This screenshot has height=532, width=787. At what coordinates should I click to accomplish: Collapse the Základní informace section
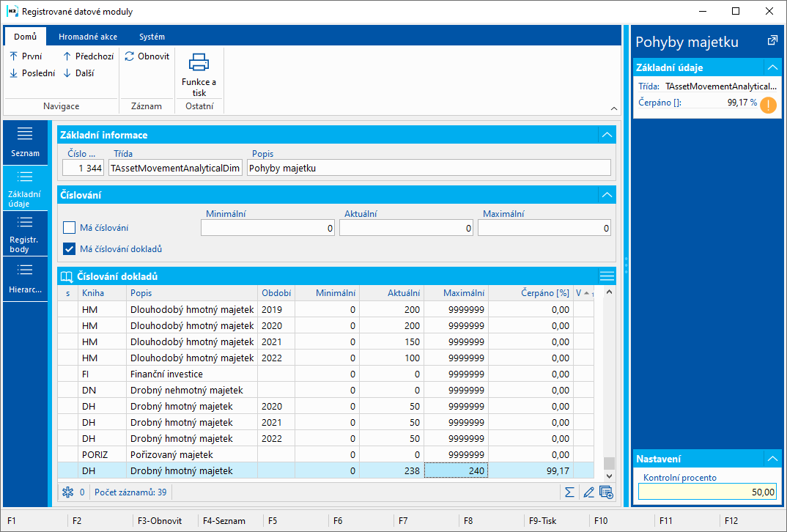(x=606, y=135)
